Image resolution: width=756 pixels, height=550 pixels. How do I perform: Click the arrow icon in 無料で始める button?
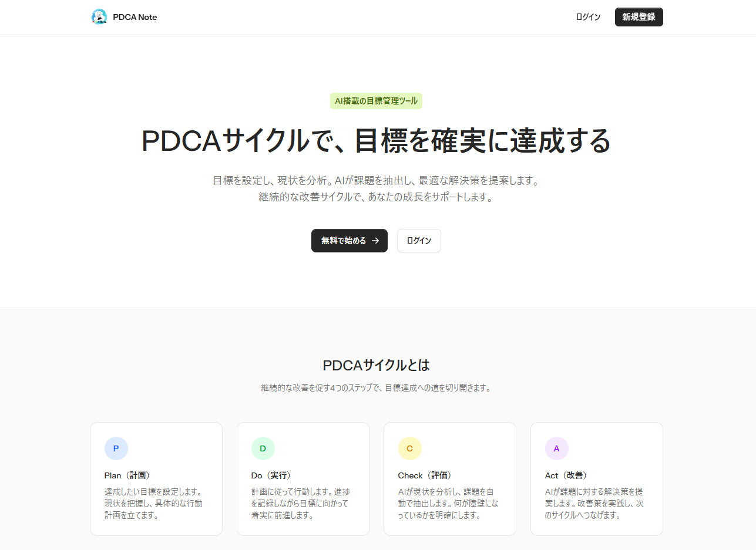click(x=375, y=241)
